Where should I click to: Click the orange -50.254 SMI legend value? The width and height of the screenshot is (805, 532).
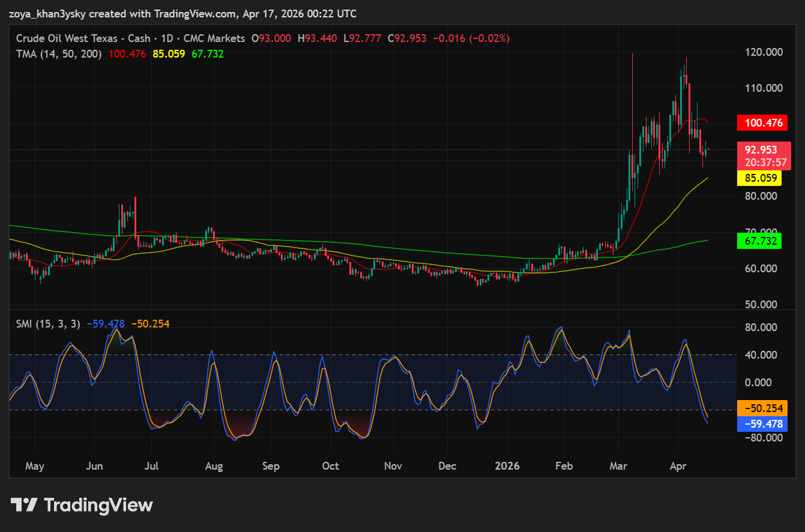click(150, 324)
